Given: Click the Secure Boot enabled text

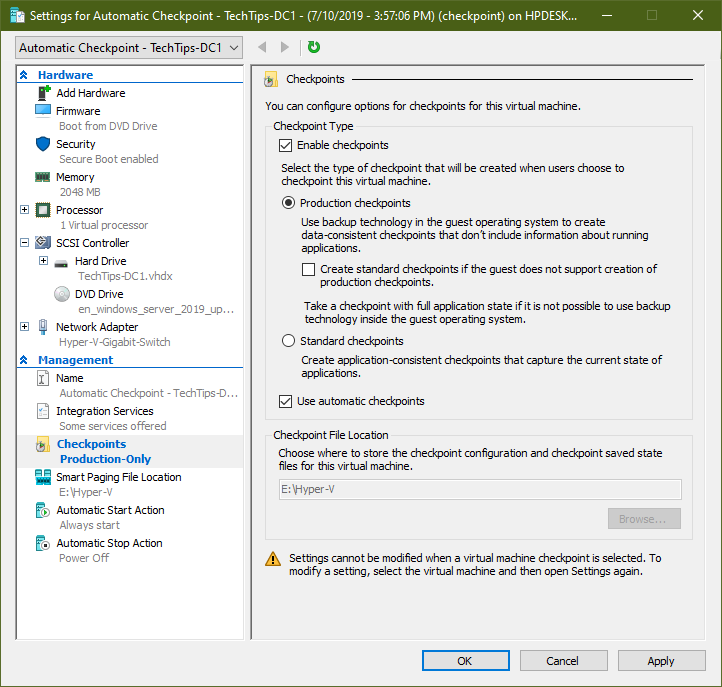Looking at the screenshot, I should pyautogui.click(x=109, y=159).
